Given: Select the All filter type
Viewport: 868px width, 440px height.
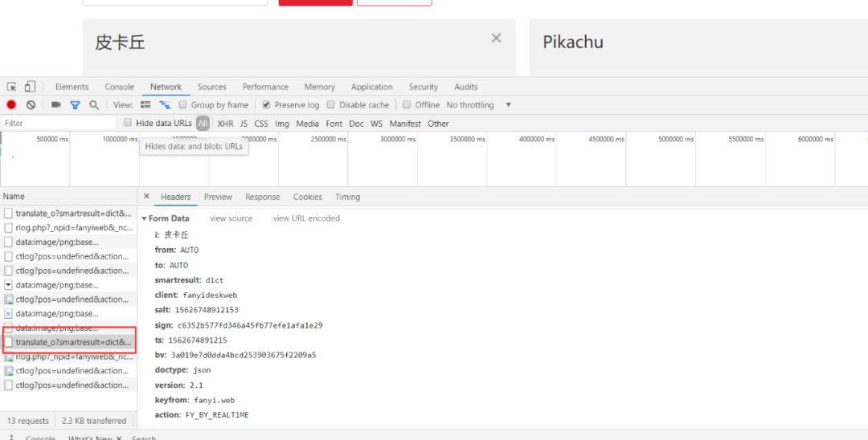Looking at the screenshot, I should pyautogui.click(x=203, y=124).
